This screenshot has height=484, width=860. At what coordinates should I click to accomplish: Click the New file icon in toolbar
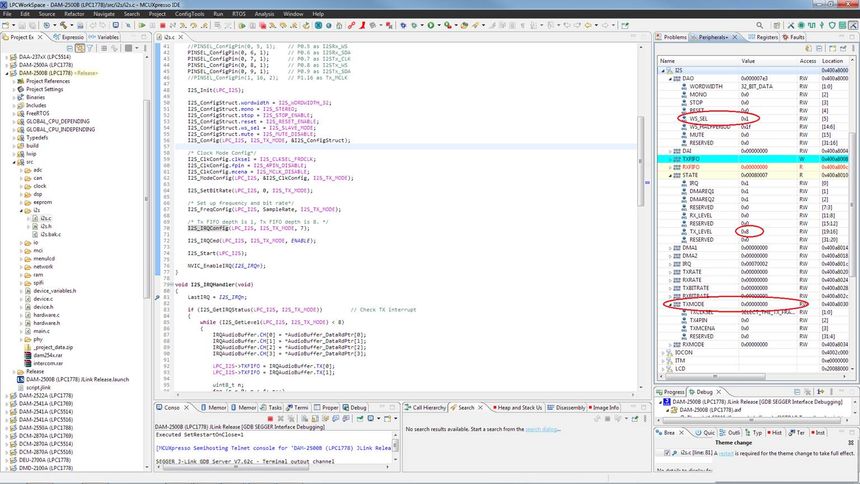point(6,25)
